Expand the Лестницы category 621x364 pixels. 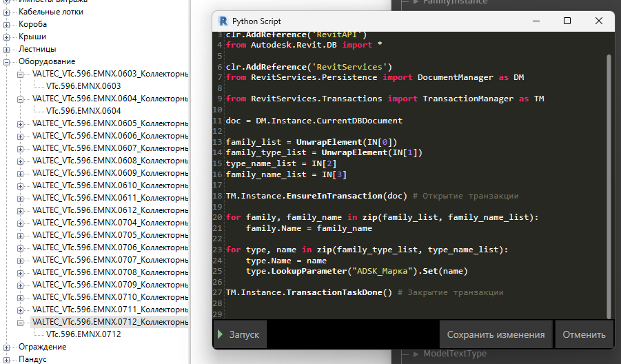6,50
